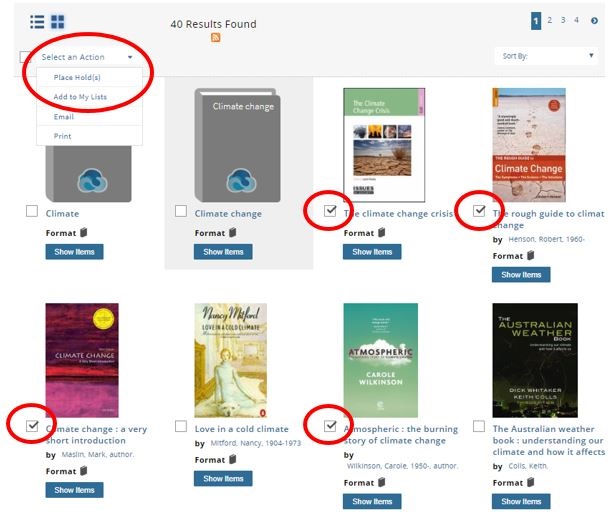Go to next results page arrow

[x=594, y=21]
